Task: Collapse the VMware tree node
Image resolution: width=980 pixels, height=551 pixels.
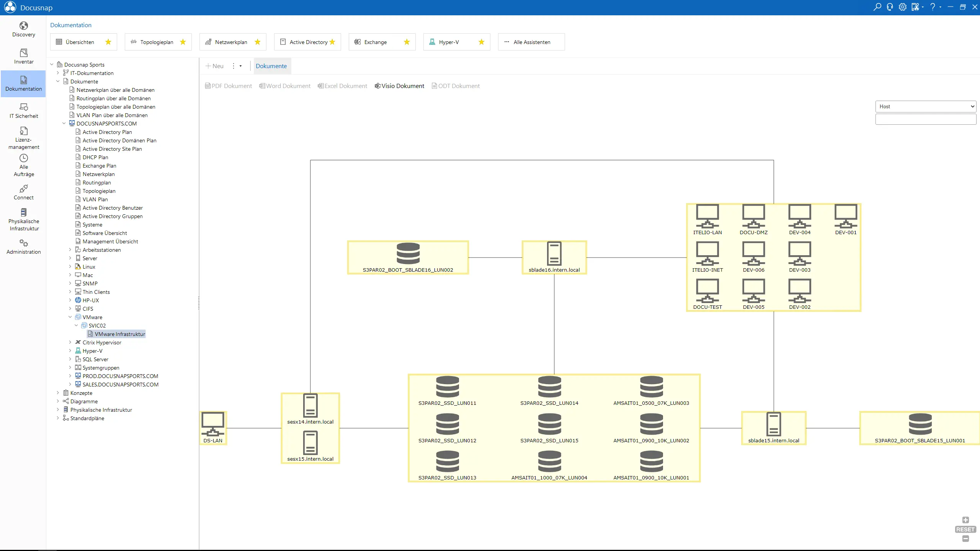Action: coord(70,317)
